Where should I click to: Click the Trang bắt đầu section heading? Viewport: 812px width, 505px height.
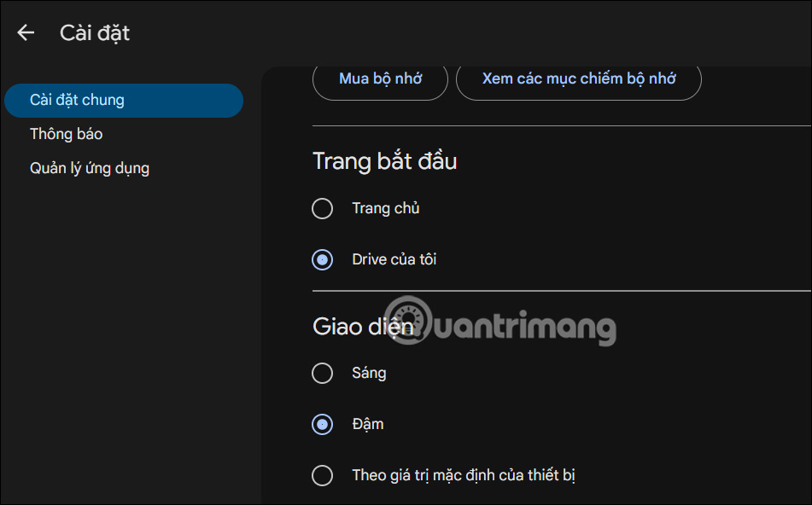click(383, 161)
